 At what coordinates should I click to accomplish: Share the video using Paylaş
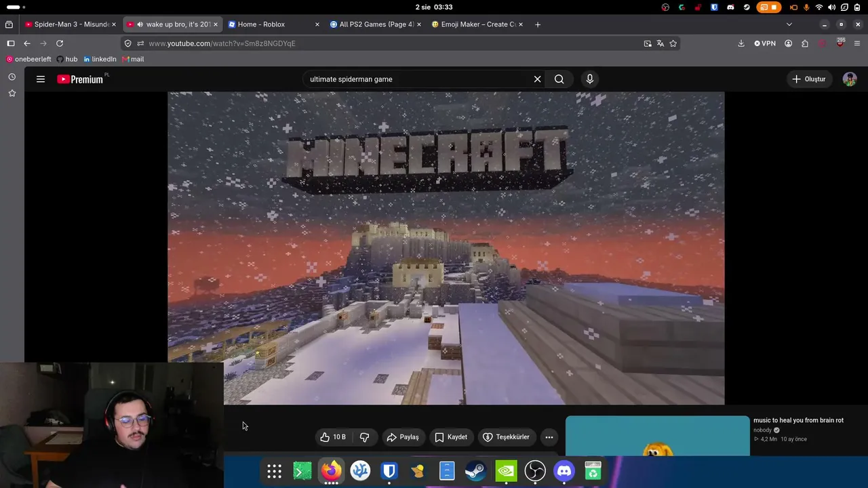click(403, 437)
